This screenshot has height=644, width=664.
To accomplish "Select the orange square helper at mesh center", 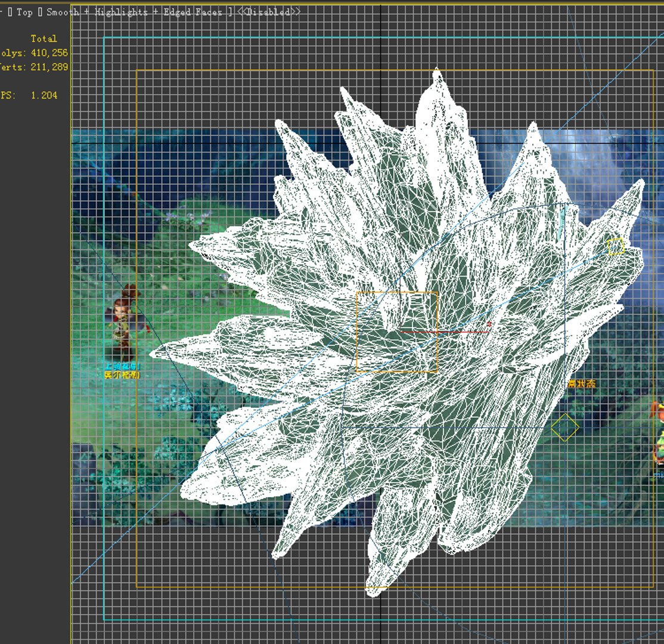I will click(397, 332).
